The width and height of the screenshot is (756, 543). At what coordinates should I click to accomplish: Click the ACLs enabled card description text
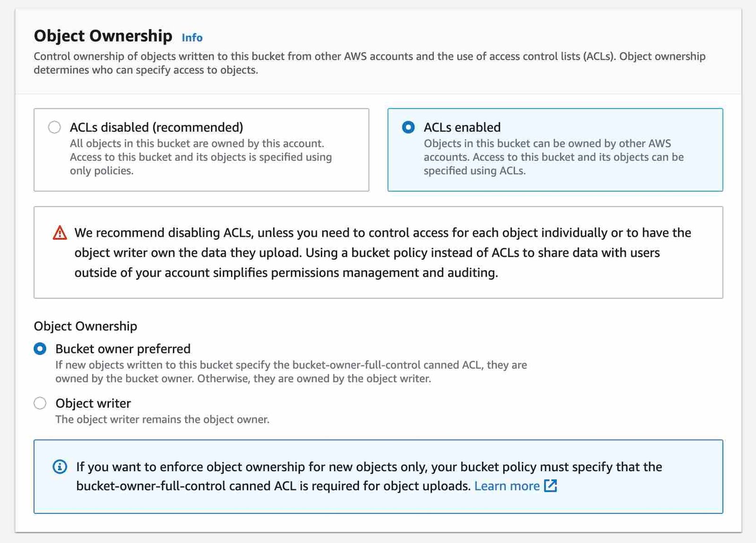pos(553,157)
